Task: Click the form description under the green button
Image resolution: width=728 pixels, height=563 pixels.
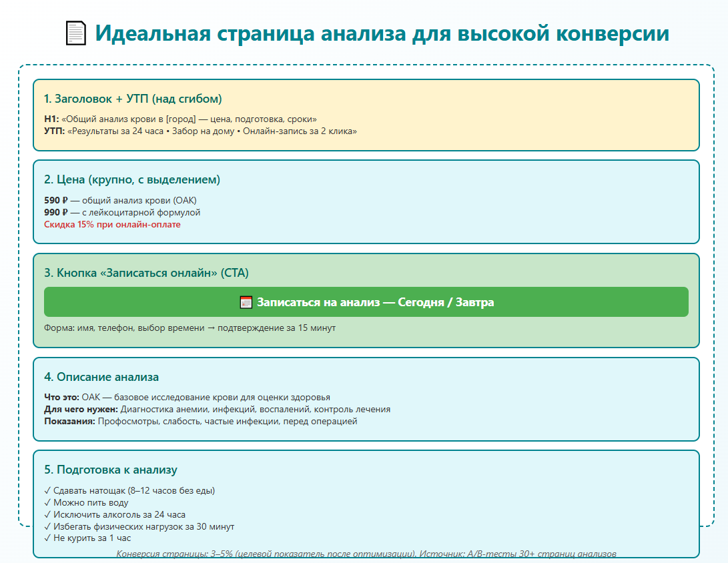Action: [x=190, y=328]
